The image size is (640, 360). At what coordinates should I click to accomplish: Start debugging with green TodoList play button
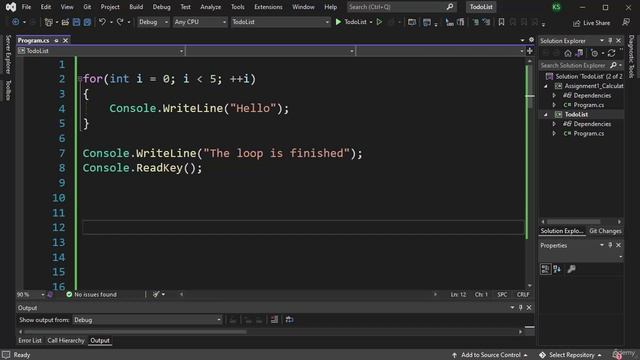tap(351, 22)
